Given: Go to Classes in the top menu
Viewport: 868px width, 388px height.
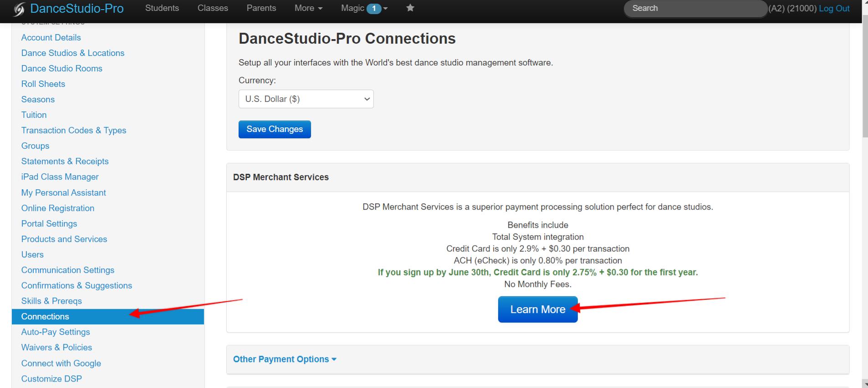Looking at the screenshot, I should click(213, 8).
